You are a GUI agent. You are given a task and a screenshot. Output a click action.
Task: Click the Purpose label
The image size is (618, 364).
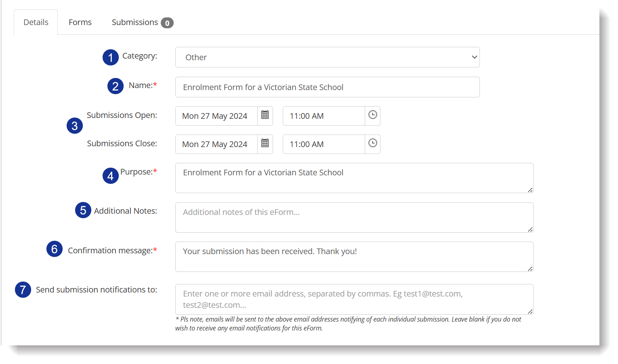(139, 172)
